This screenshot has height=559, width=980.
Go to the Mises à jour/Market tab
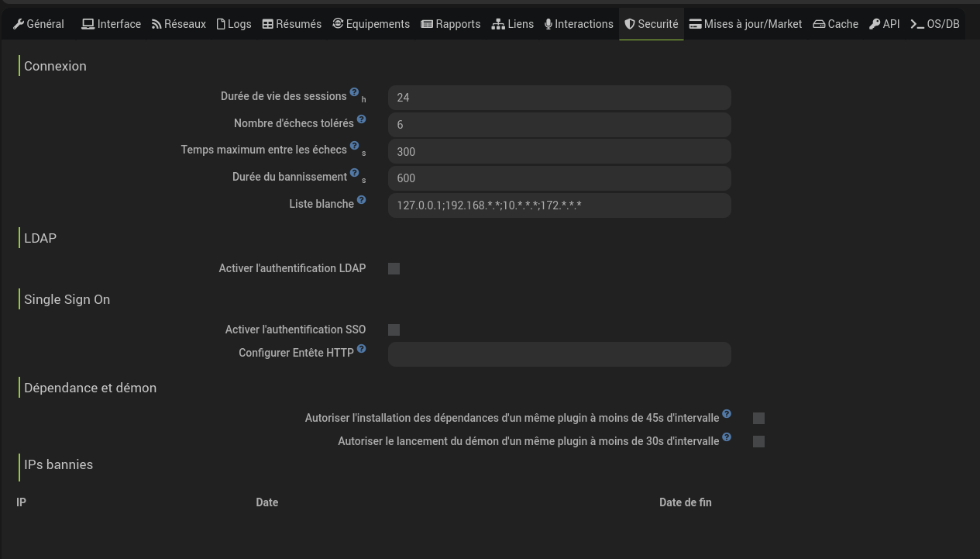[x=745, y=24]
